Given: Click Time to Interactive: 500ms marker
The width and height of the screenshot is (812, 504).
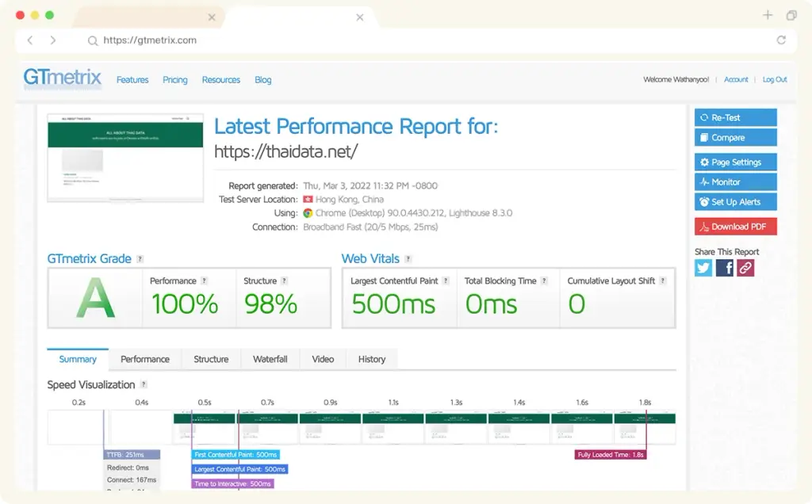Looking at the screenshot, I should 232,484.
